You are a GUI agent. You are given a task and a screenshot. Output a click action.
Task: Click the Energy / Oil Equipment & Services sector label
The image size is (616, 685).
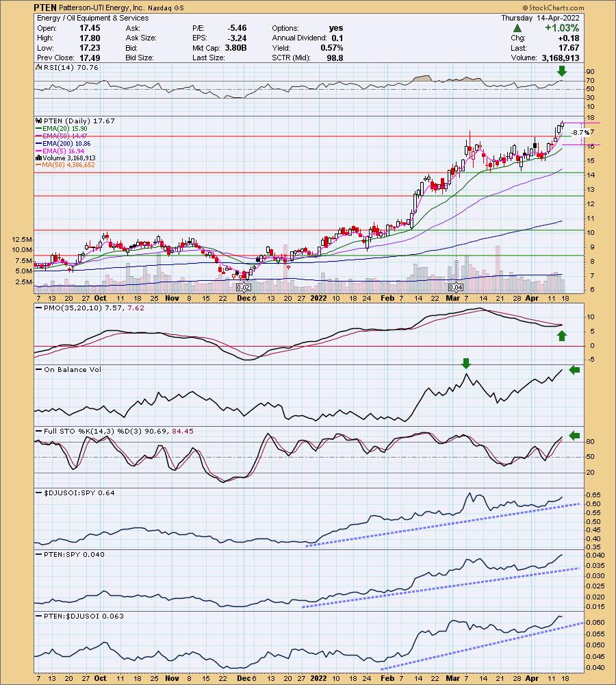pos(92,18)
